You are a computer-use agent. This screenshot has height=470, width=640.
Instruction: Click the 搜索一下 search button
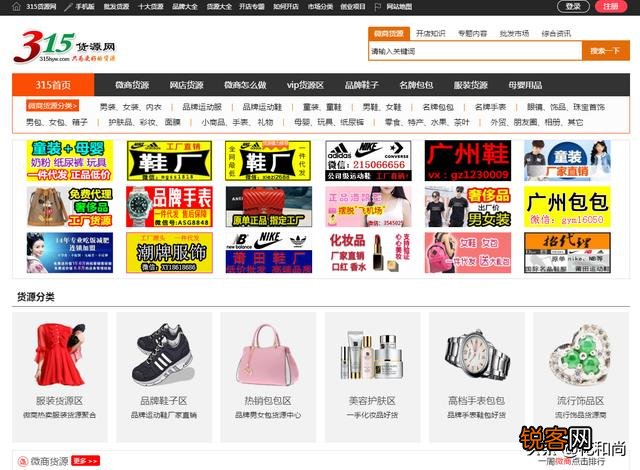point(605,51)
